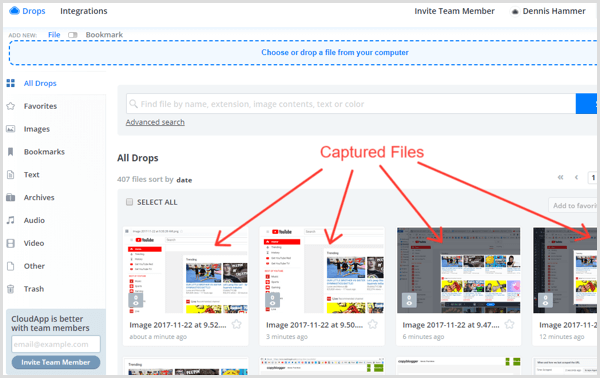Screen dimensions: 600x378
Task: Click view-count overlay on 9.47 thumbnail
Action: point(409,300)
